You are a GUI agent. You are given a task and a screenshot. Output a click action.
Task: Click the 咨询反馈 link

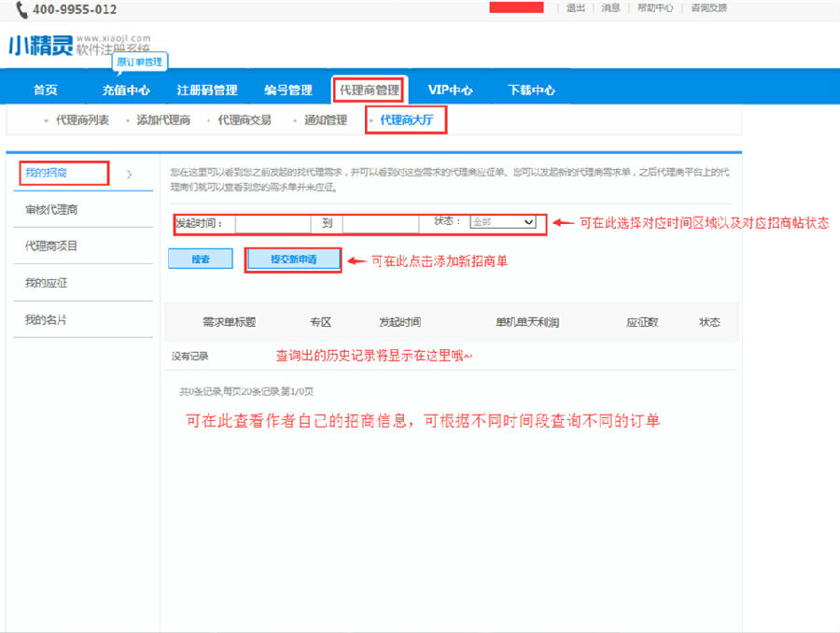click(x=708, y=7)
